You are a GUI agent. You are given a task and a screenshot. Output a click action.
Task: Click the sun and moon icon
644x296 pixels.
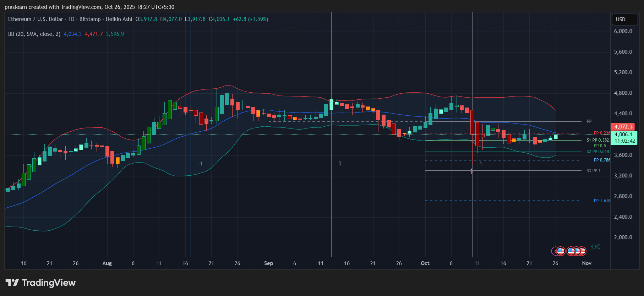595,247
